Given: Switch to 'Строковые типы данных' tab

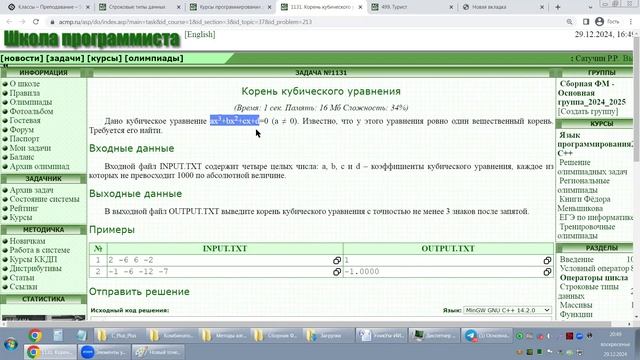Looking at the screenshot, I should coord(139,7).
